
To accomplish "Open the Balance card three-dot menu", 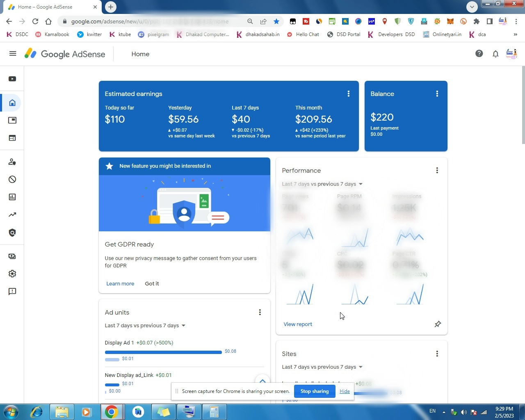I will pyautogui.click(x=437, y=94).
